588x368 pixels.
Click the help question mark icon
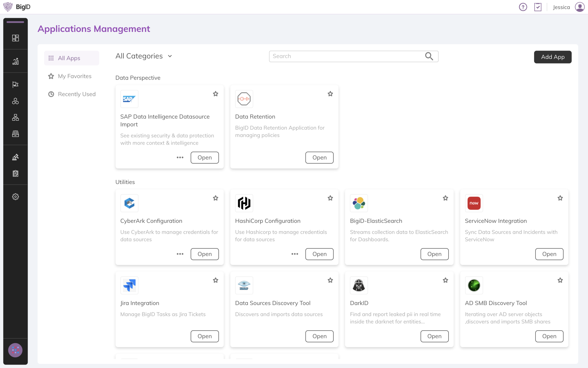[x=523, y=7]
